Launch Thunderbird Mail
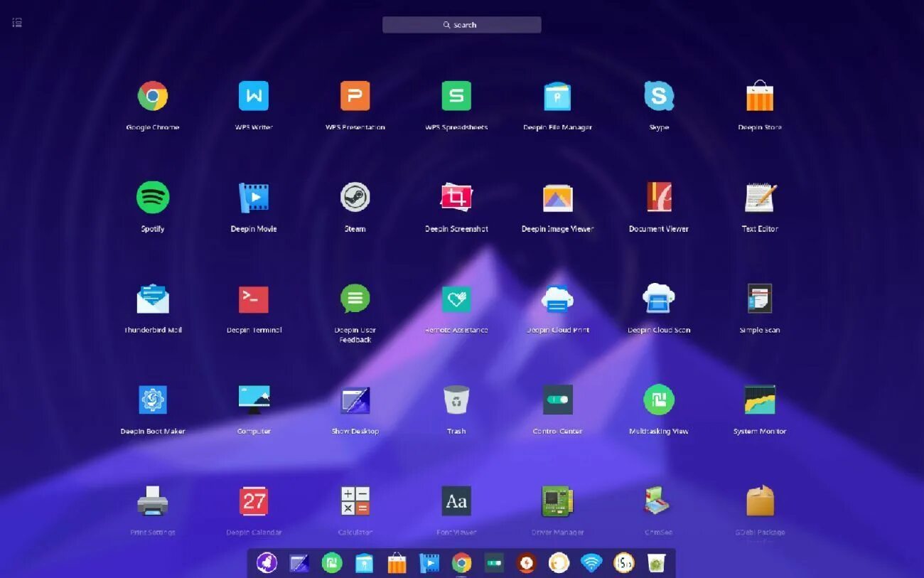Viewport: 924px width, 578px height. [x=153, y=299]
